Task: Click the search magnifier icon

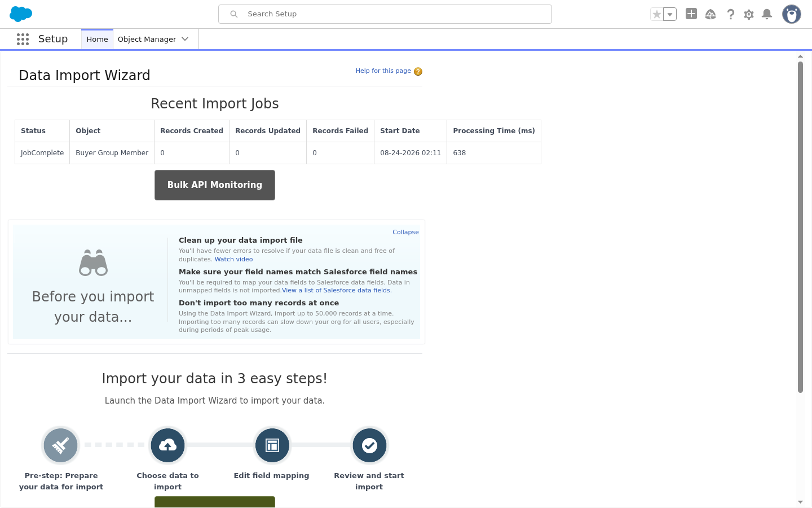Action: pyautogui.click(x=234, y=14)
